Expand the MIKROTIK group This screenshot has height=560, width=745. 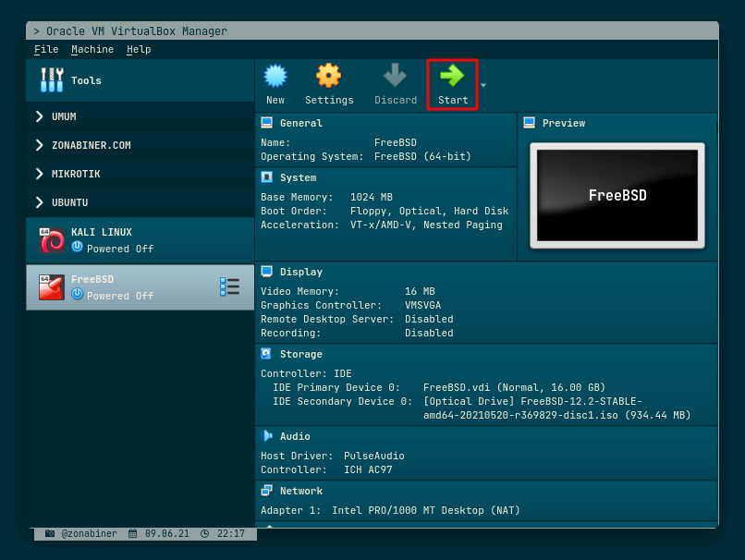pyautogui.click(x=39, y=174)
